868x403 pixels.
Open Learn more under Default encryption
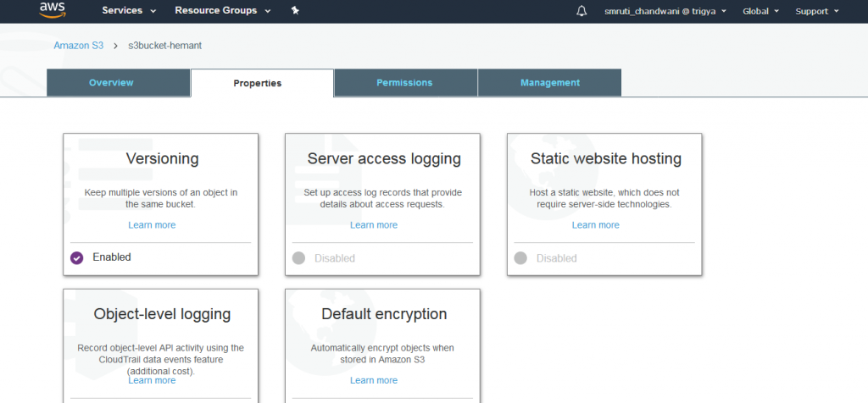point(374,380)
